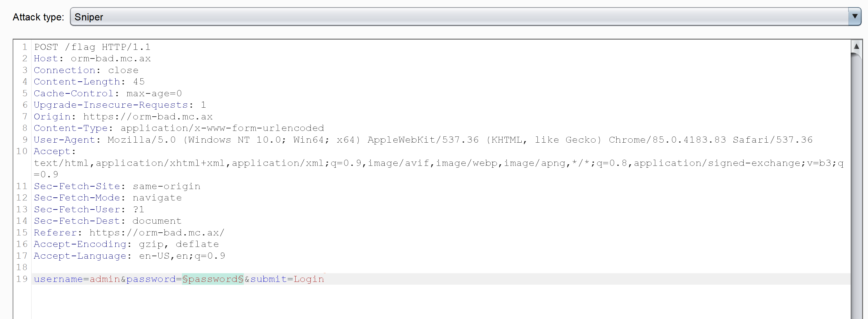Click the 'Accept-Language: en-US,en;q=0.9' header
Screen dimensions: 868x319
pyautogui.click(x=129, y=256)
